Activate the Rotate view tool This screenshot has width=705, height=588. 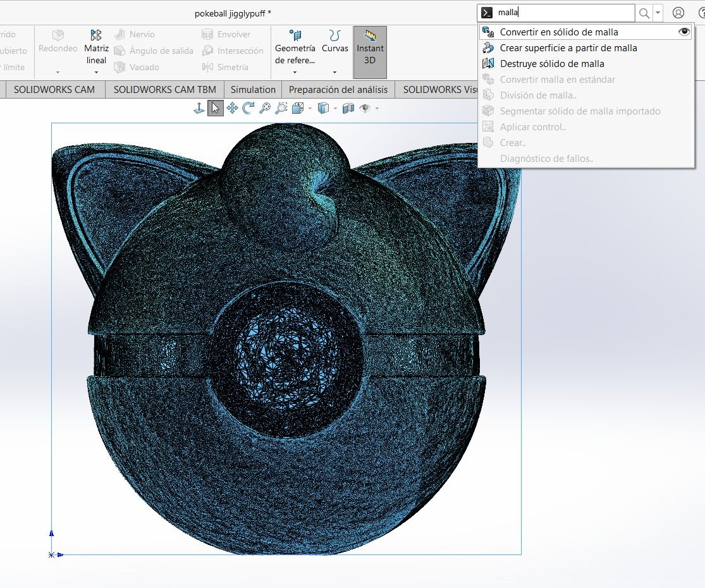pyautogui.click(x=248, y=108)
